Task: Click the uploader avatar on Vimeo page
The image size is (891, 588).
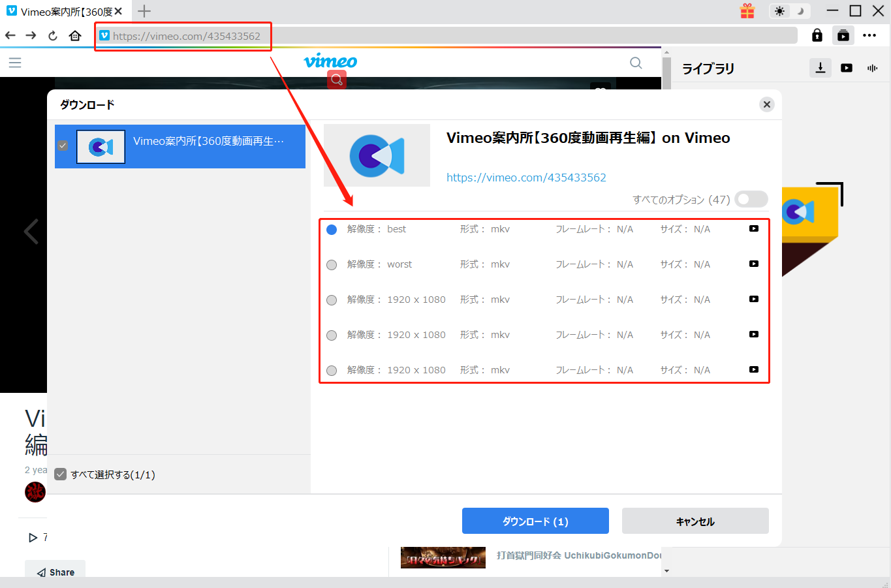Action: tap(35, 492)
